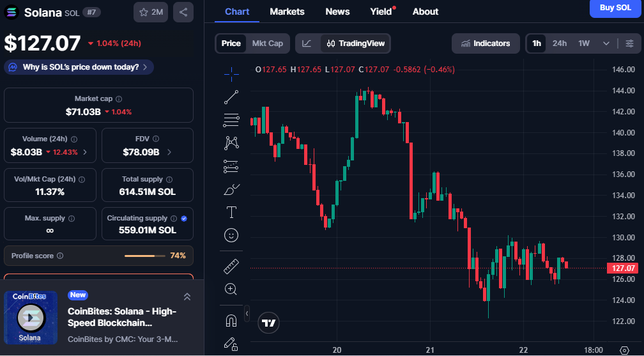Viewport: 644px width, 356px height.
Task: Click the share icon beside watchlist star
Action: pyautogui.click(x=183, y=12)
